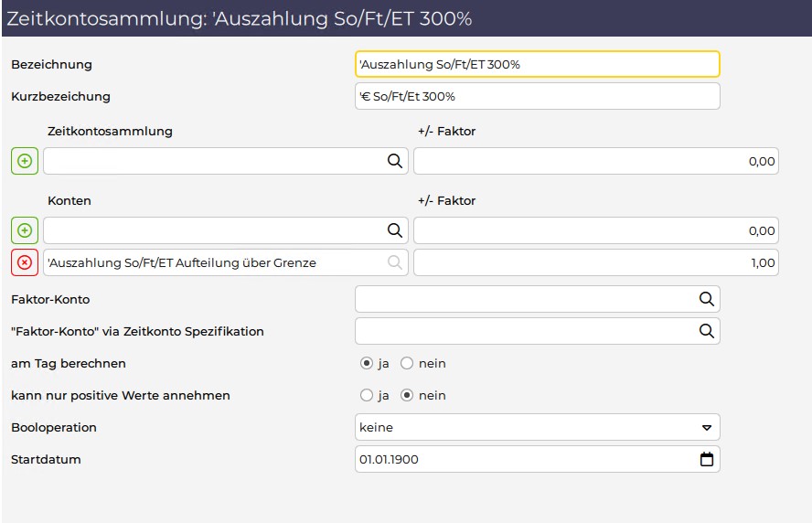This screenshot has width=812, height=523.
Task: Select 'nein' for am Tag berechnen
Action: [407, 364]
